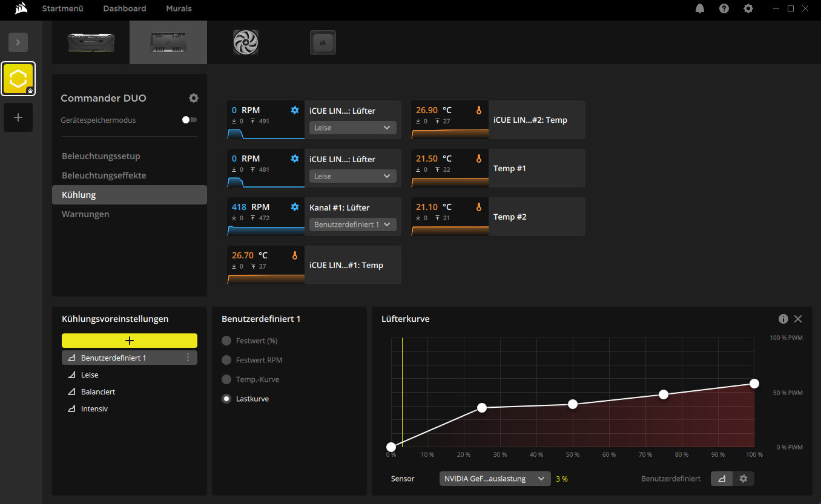Select the Festwert (%) radio option
Viewport: 821px width, 504px height.
226,341
